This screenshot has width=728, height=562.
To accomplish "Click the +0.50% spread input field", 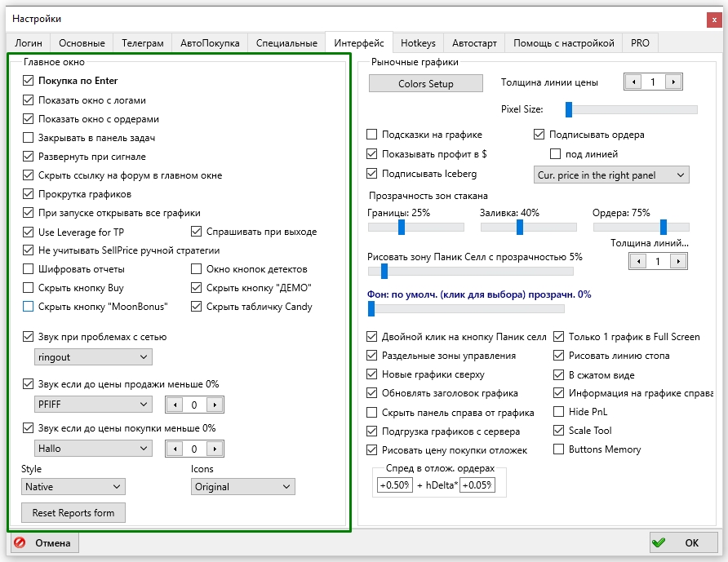I will (x=395, y=485).
